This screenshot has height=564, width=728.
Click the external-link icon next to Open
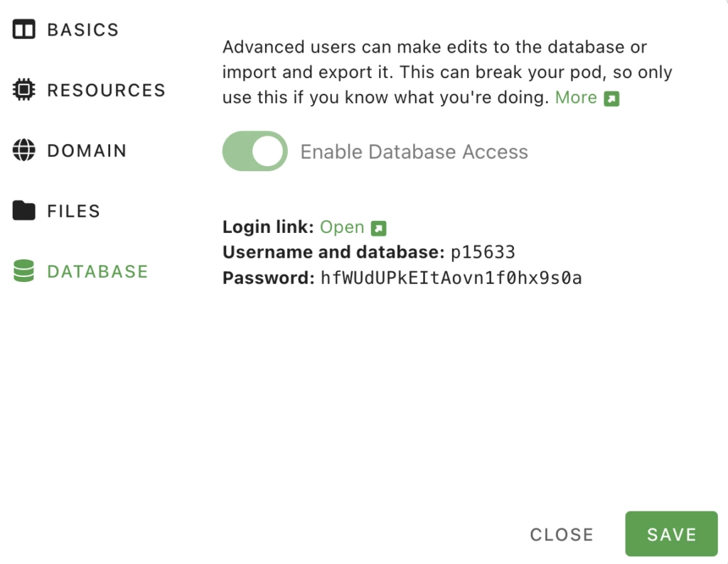tap(379, 228)
